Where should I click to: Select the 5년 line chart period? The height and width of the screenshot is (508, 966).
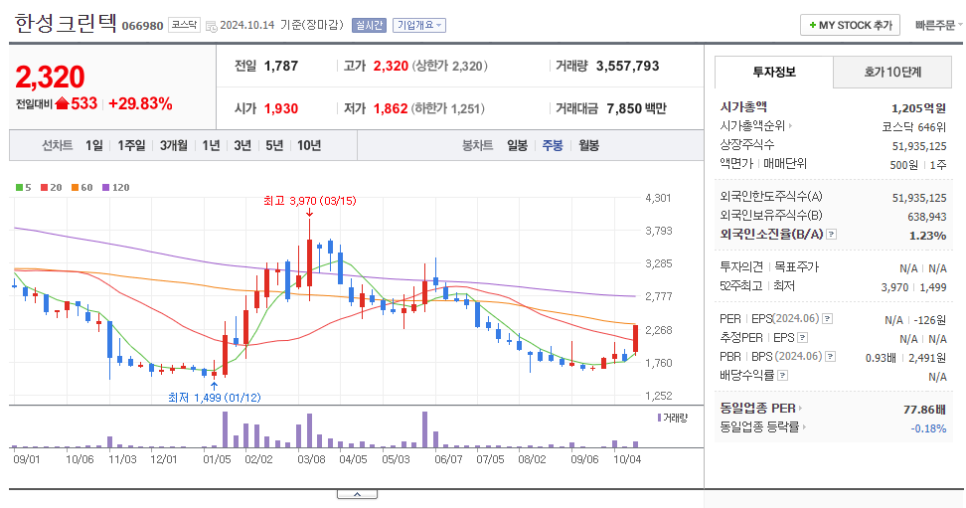pyautogui.click(x=274, y=145)
